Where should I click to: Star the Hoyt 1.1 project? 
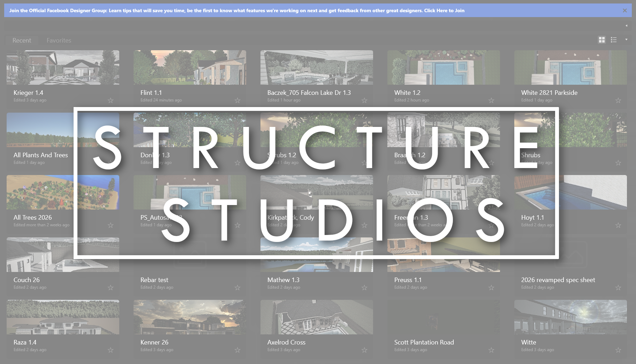pos(618,225)
